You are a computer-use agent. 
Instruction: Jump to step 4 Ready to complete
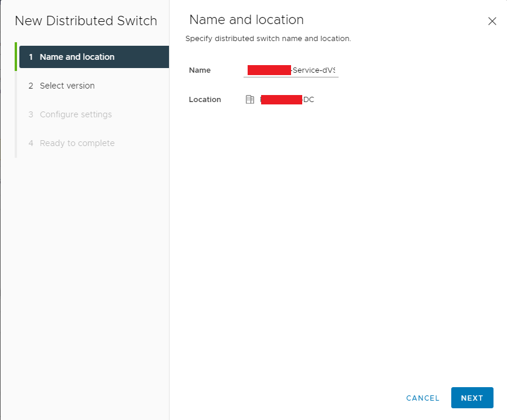click(94, 143)
